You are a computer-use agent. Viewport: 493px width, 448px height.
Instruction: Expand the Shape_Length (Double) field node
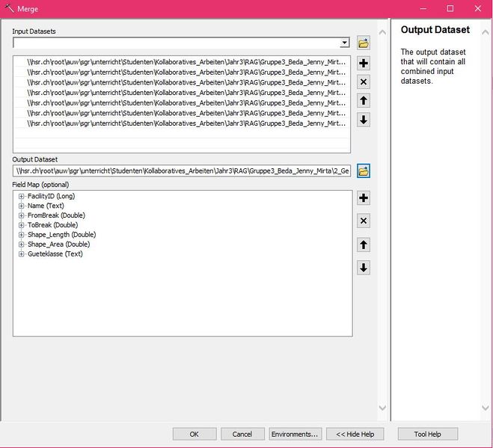click(x=22, y=235)
